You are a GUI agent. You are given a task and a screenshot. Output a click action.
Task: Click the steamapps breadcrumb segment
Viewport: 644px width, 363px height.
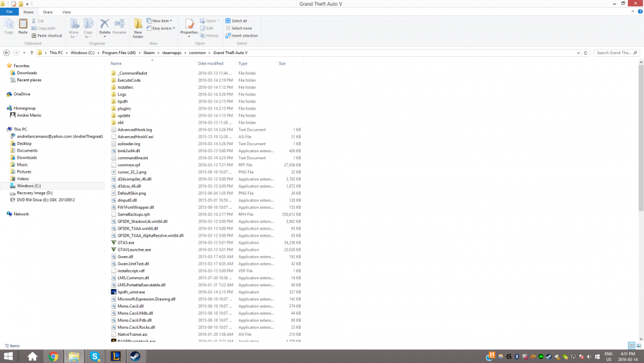(172, 53)
